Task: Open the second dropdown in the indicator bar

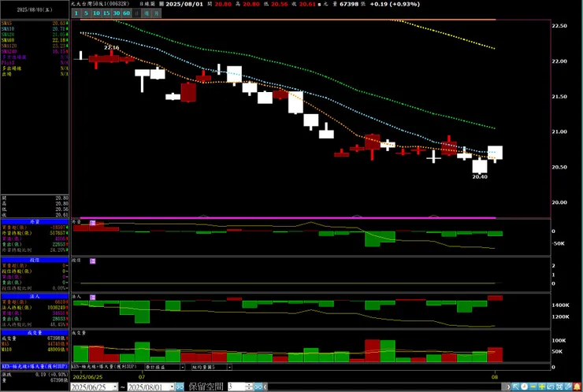Action: 212,367
